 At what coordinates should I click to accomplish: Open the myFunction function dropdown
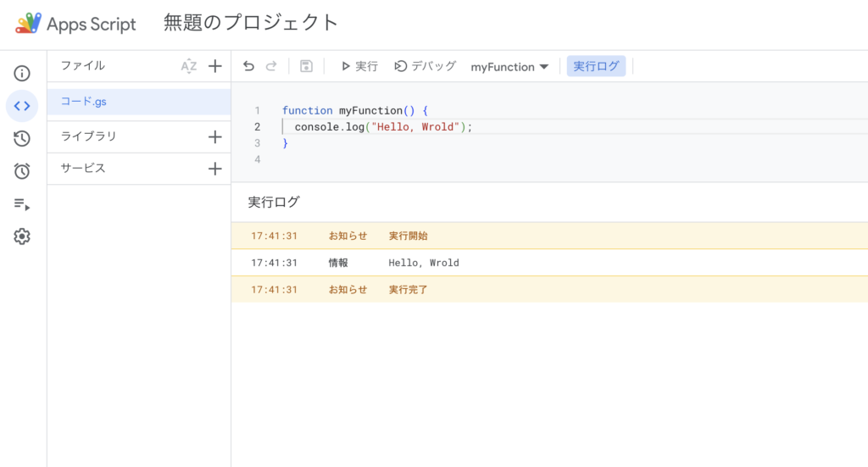pos(509,67)
